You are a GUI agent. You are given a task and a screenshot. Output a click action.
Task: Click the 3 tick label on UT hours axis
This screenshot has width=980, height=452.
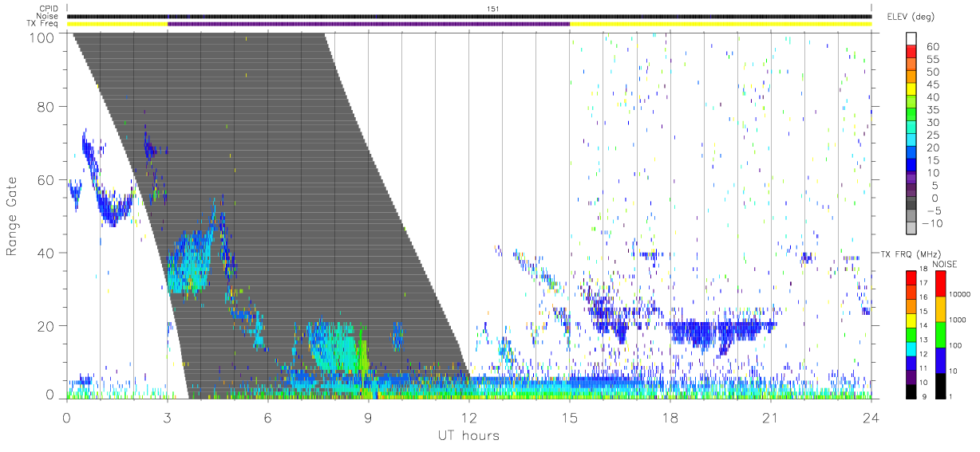168,417
